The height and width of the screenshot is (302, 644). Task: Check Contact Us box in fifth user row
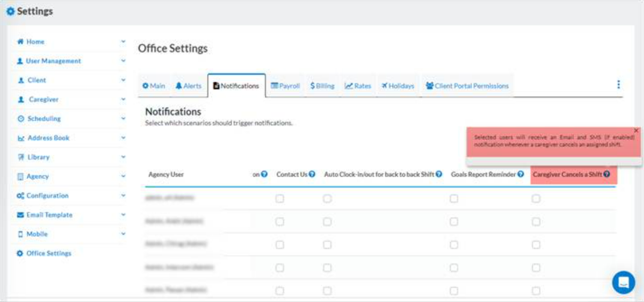tap(280, 291)
